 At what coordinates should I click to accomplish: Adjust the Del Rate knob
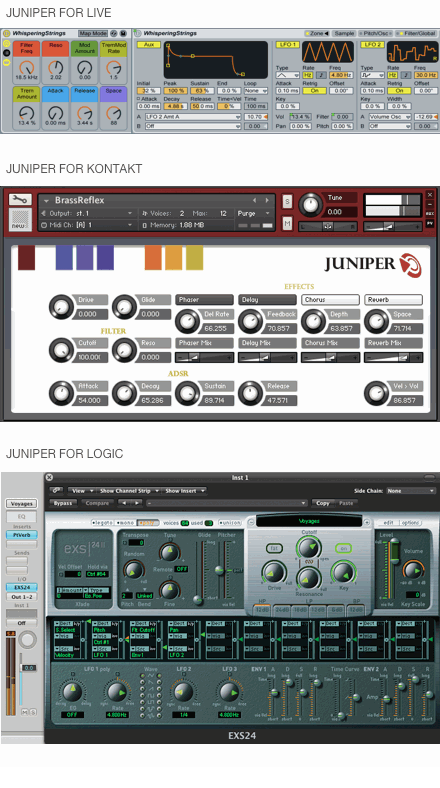click(x=187, y=321)
